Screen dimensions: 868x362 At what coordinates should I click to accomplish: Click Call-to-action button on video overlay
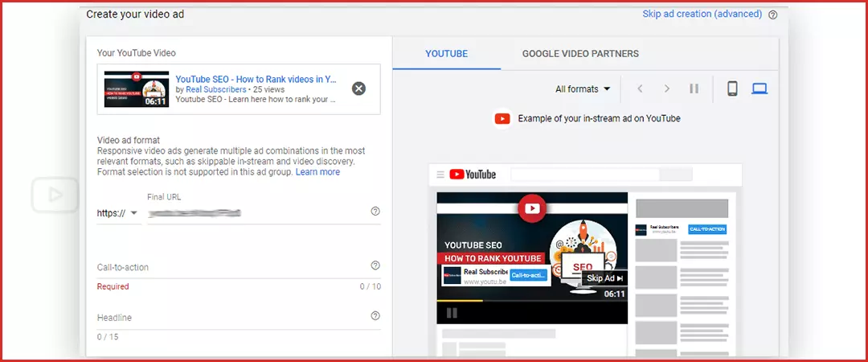coord(529,275)
